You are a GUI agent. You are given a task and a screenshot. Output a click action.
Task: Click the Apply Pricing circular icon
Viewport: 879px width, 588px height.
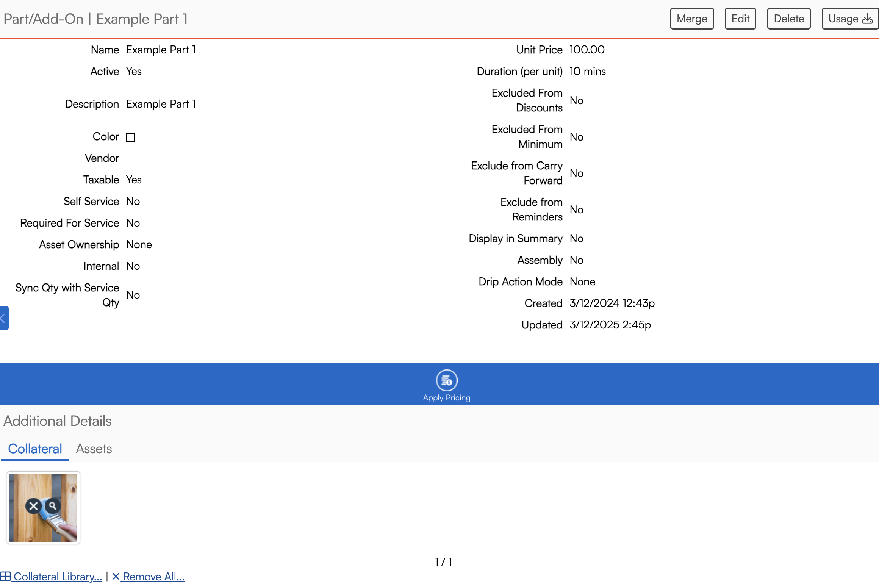[x=447, y=380]
